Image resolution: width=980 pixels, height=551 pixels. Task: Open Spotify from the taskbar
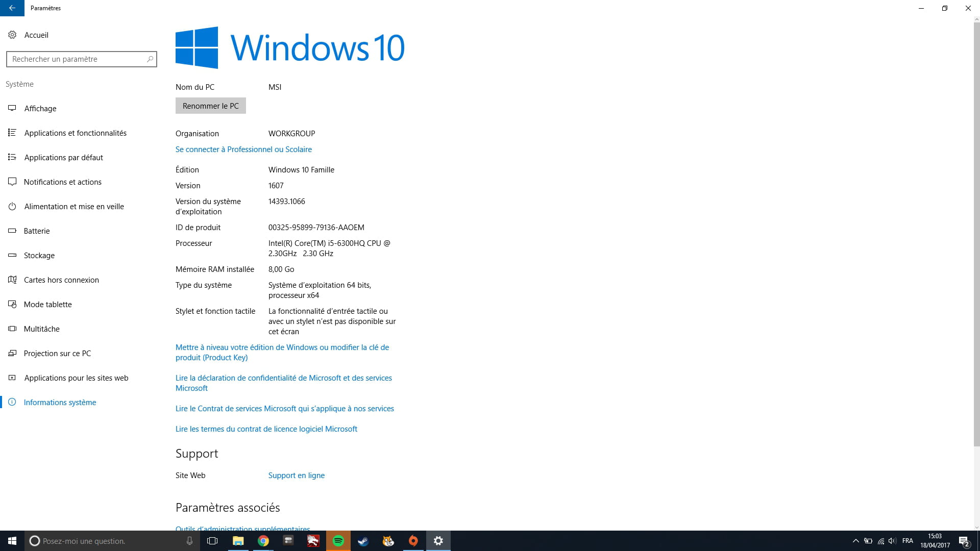click(338, 541)
